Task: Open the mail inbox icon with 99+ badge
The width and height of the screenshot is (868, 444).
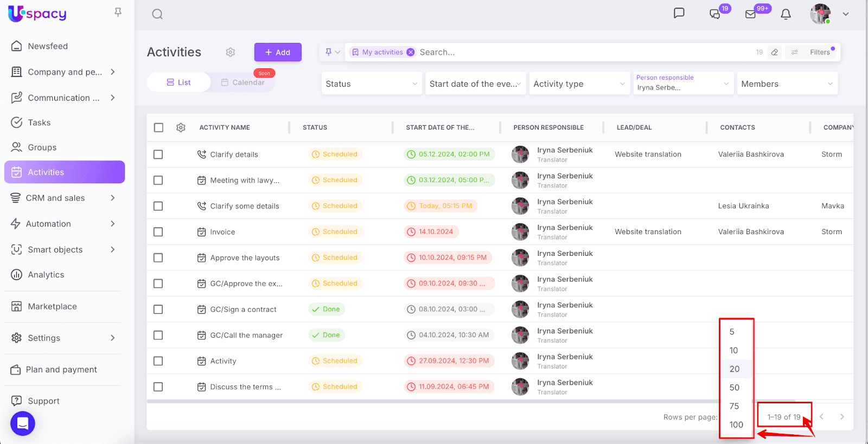Action: coord(751,14)
